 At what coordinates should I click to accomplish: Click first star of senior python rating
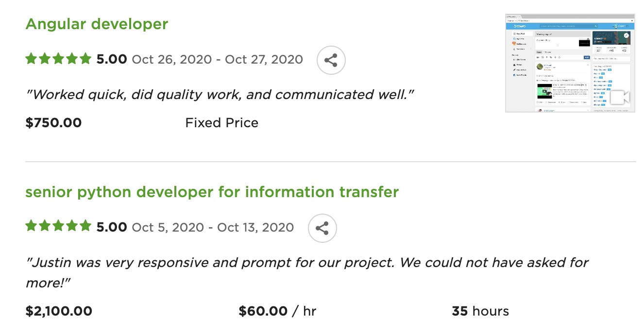[31, 227]
